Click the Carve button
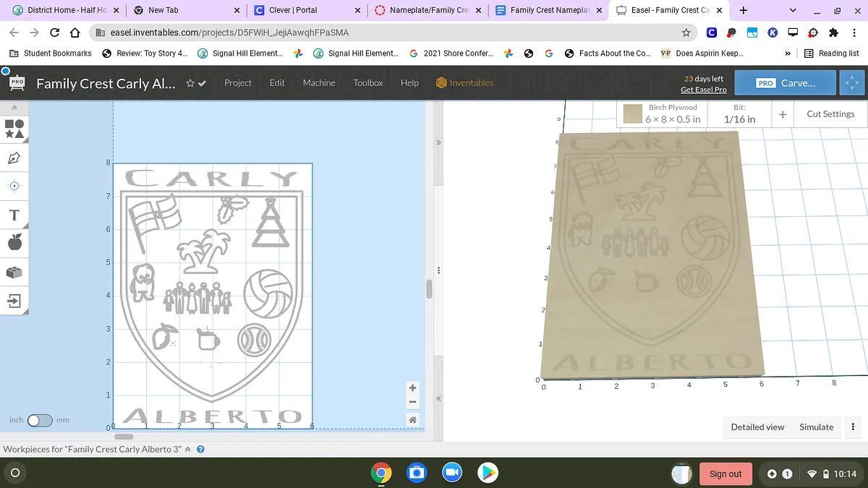The width and height of the screenshot is (868, 488). click(785, 83)
